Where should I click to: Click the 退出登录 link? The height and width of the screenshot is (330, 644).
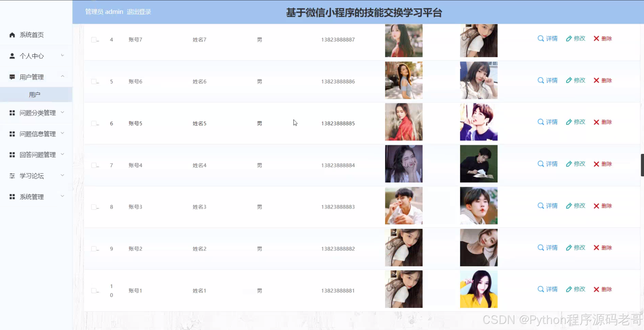pos(139,12)
